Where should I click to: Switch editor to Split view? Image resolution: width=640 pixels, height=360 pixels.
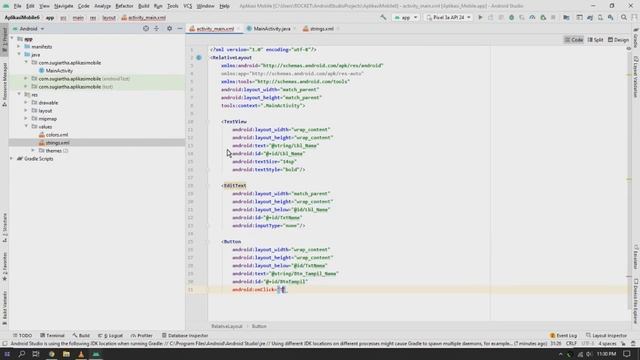(596, 40)
